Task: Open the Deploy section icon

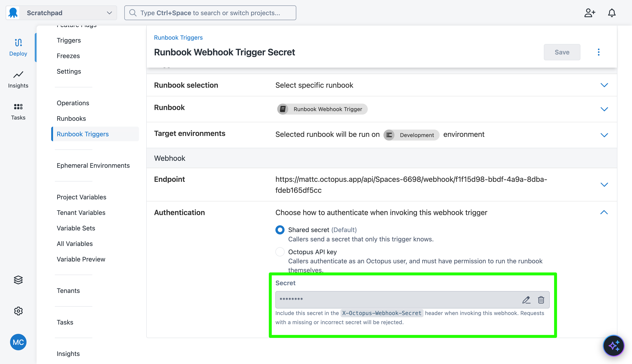Action: (18, 43)
